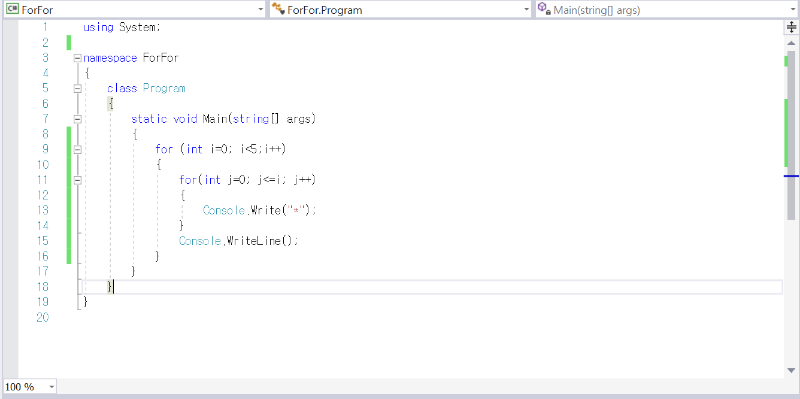Click the Console.Write statement on line 13
The width and height of the screenshot is (800, 399).
pyautogui.click(x=260, y=210)
